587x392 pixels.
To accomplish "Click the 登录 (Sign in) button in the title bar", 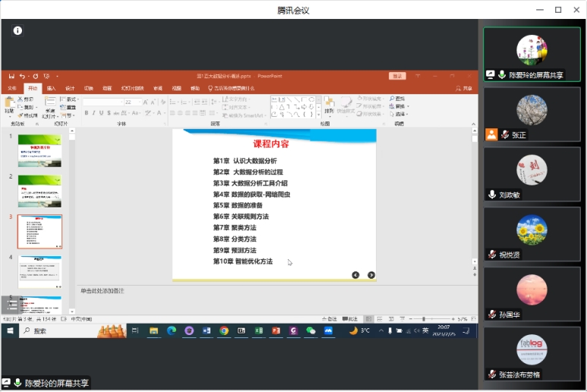I will (397, 76).
